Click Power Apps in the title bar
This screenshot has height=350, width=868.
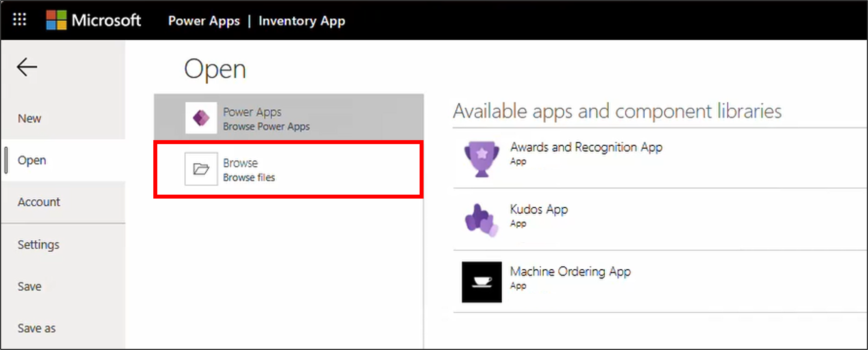coord(204,21)
